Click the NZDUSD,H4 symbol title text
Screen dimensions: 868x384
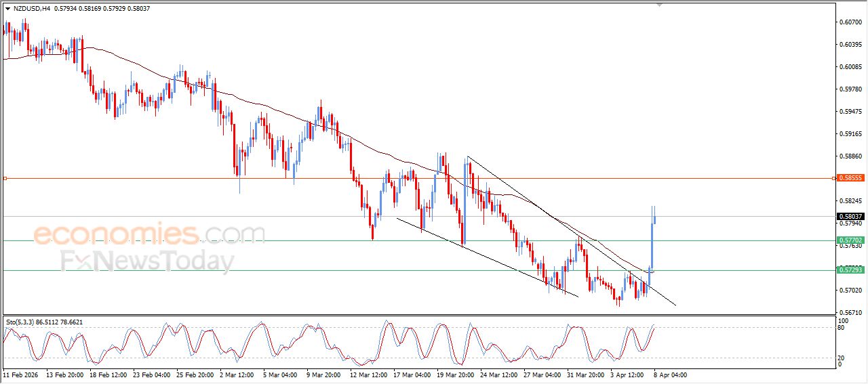tap(31, 9)
